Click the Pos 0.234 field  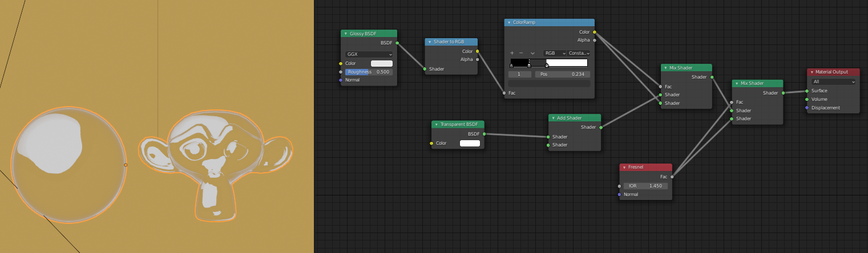pos(562,75)
